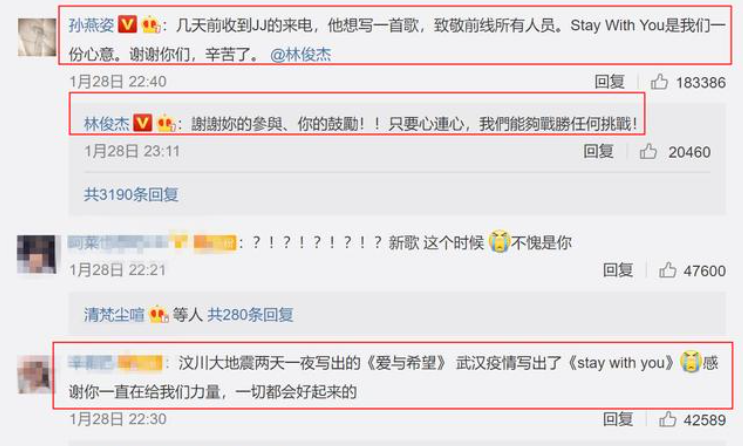Open 清梵尘喧's profile link
Image resolution: width=743 pixels, height=446 pixels.
click(x=114, y=314)
